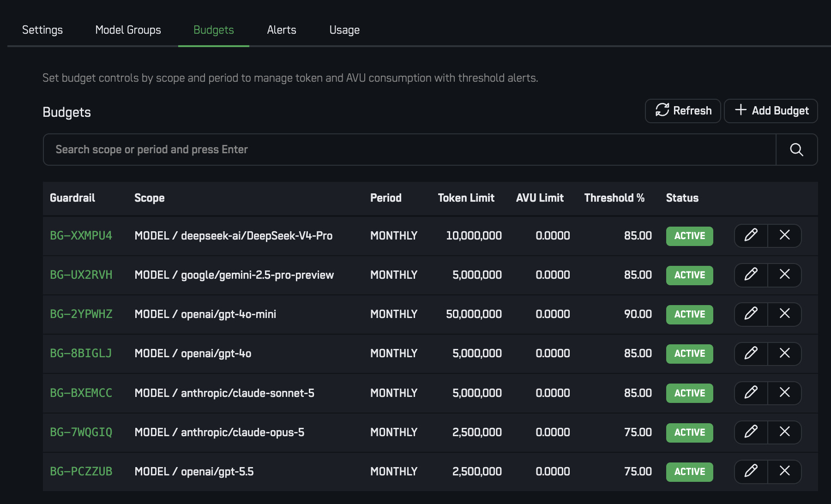Delete budget BG-8BIGLJ
Image resolution: width=831 pixels, height=504 pixels.
(x=785, y=354)
